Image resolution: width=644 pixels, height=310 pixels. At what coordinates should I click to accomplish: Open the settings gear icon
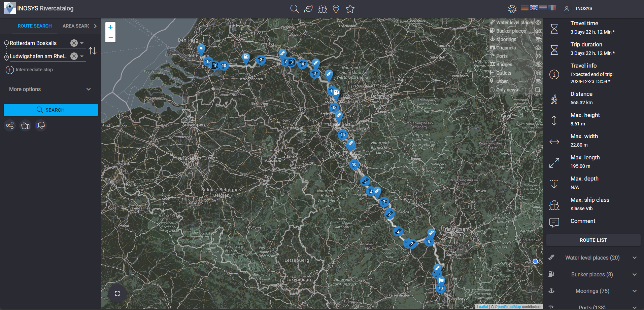click(512, 9)
